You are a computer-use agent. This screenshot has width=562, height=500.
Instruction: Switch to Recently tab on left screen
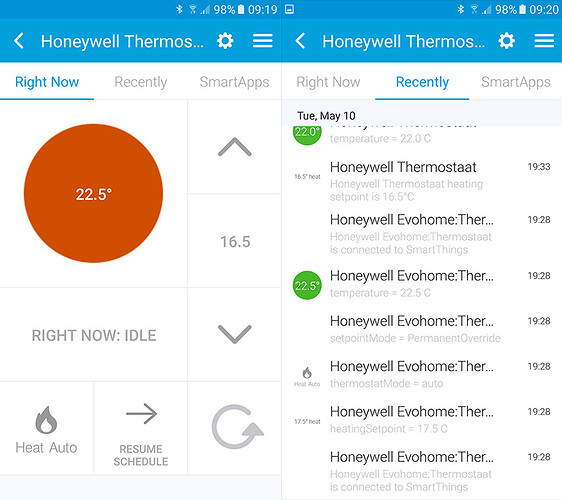tap(140, 82)
